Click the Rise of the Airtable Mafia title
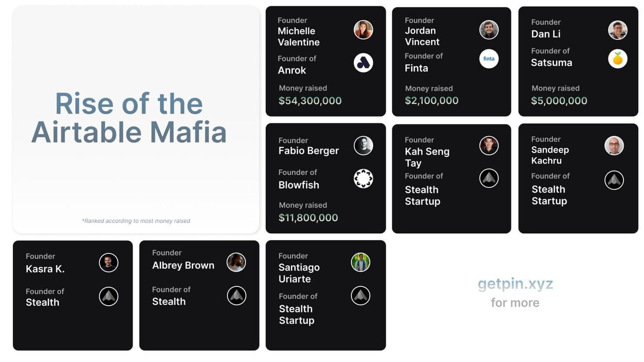This screenshot has height=362, width=644. pyautogui.click(x=129, y=118)
